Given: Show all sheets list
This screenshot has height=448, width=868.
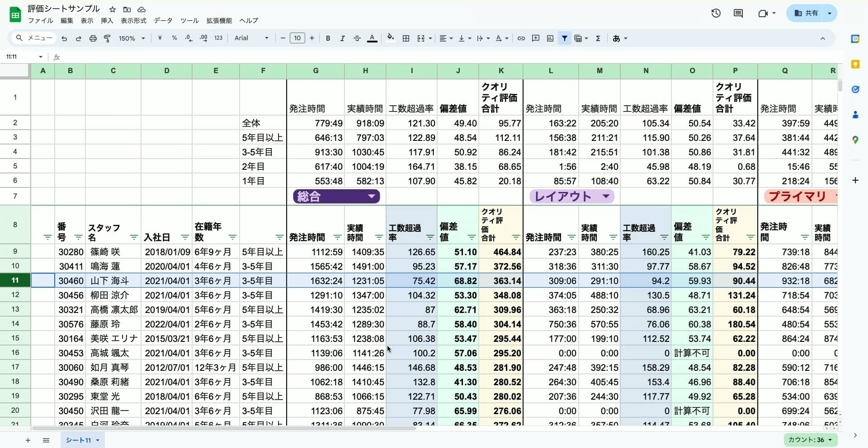Looking at the screenshot, I should coord(46,440).
